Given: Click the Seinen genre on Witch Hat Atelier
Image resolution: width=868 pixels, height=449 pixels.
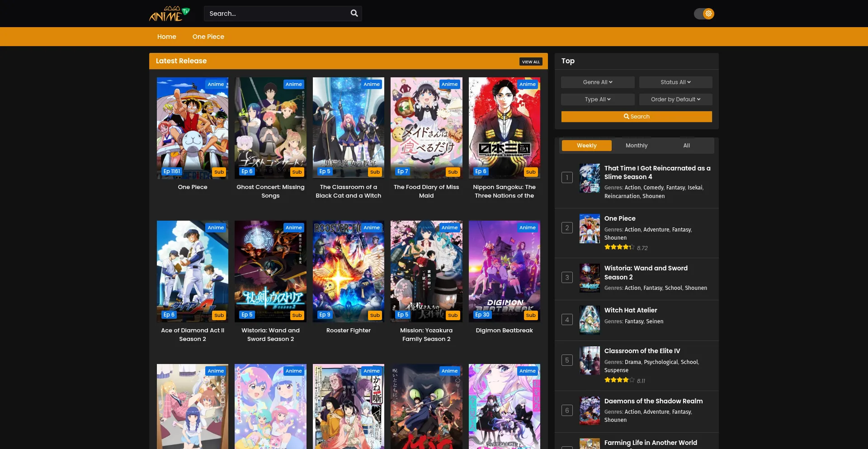Looking at the screenshot, I should point(655,321).
